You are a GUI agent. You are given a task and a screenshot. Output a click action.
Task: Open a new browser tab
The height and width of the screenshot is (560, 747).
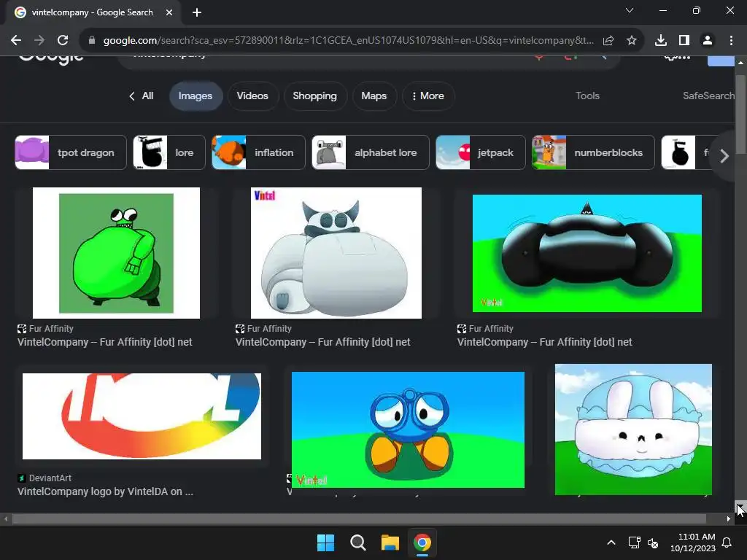pyautogui.click(x=197, y=12)
